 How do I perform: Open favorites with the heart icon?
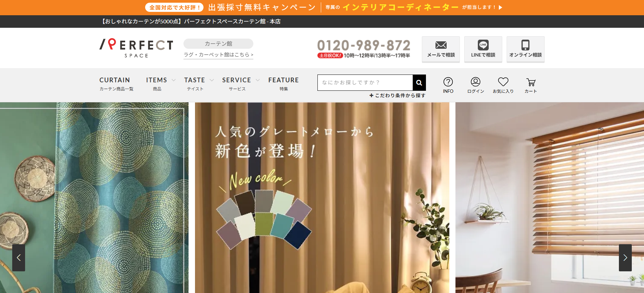pyautogui.click(x=503, y=82)
